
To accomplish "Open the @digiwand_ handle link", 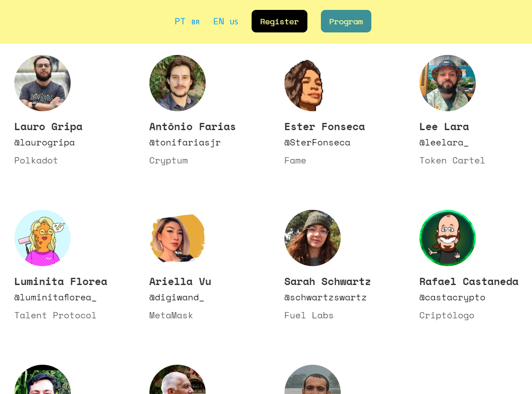I will tap(176, 298).
